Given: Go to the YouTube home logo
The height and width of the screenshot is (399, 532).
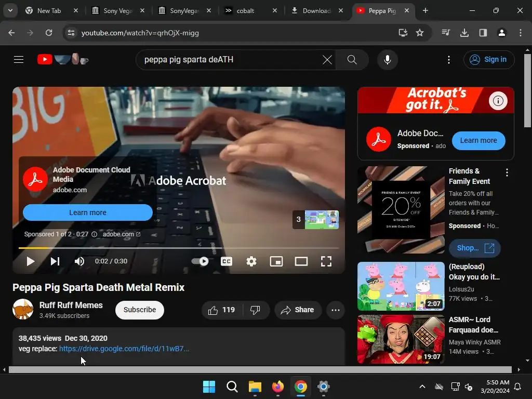Looking at the screenshot, I should (x=63, y=59).
